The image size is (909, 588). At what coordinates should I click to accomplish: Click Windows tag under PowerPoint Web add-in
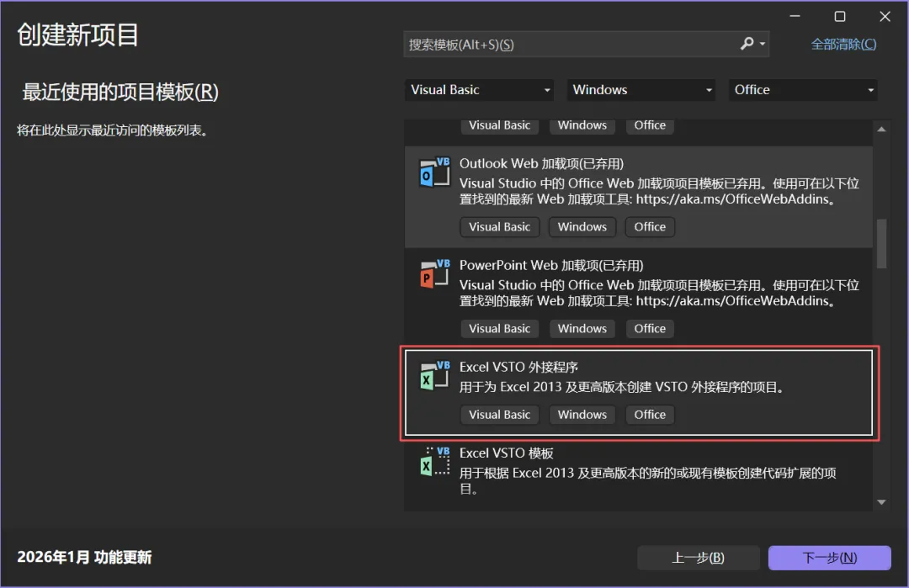tap(582, 328)
